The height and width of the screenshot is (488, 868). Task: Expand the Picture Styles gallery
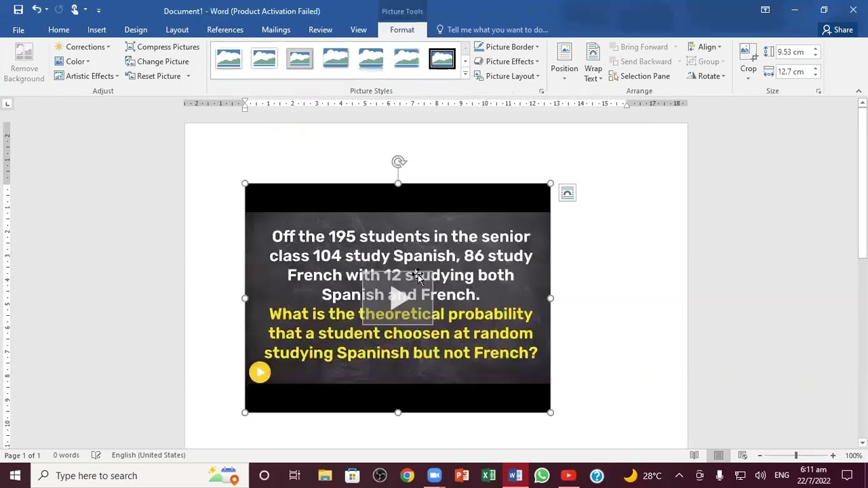465,73
